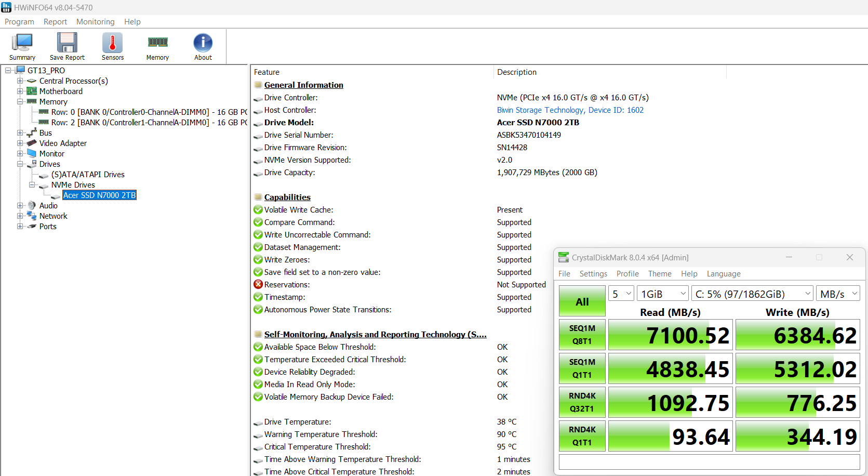Screen dimensions: 868x476
Task: Select the Row: 0 memory DIMM entry
Action: [149, 112]
